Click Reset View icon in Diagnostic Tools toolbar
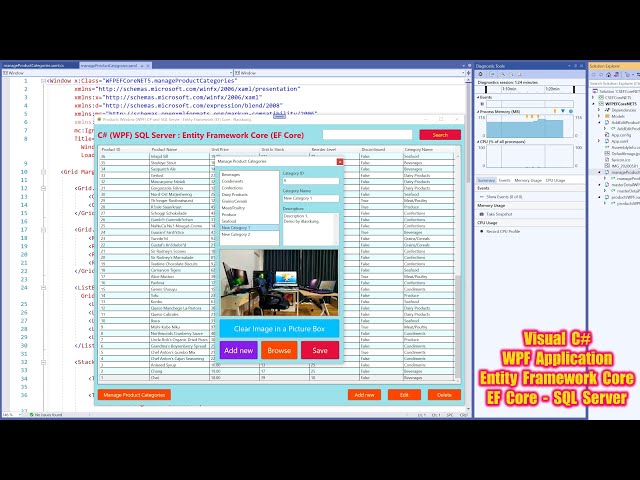 [x=520, y=74]
